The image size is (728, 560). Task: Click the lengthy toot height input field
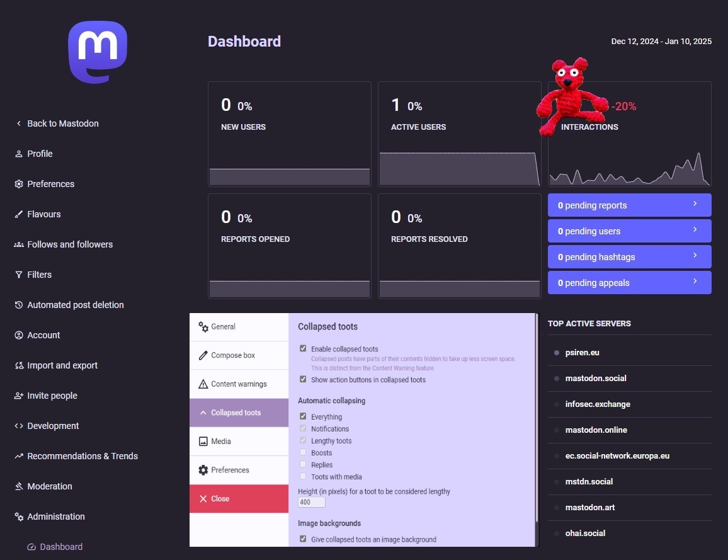point(312,502)
